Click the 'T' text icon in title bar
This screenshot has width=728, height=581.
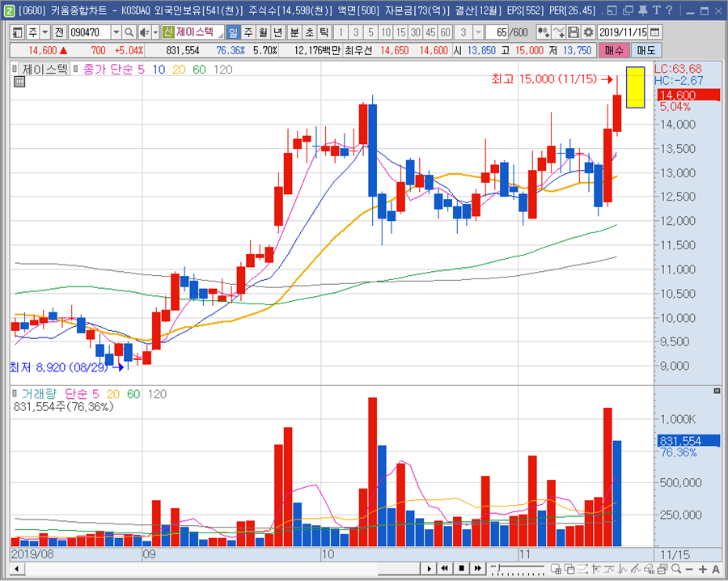pos(656,10)
